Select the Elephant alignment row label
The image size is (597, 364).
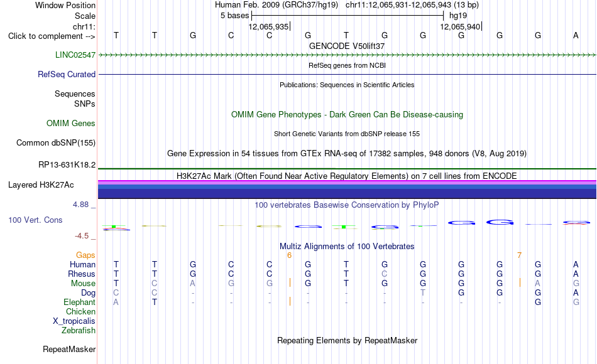80,302
